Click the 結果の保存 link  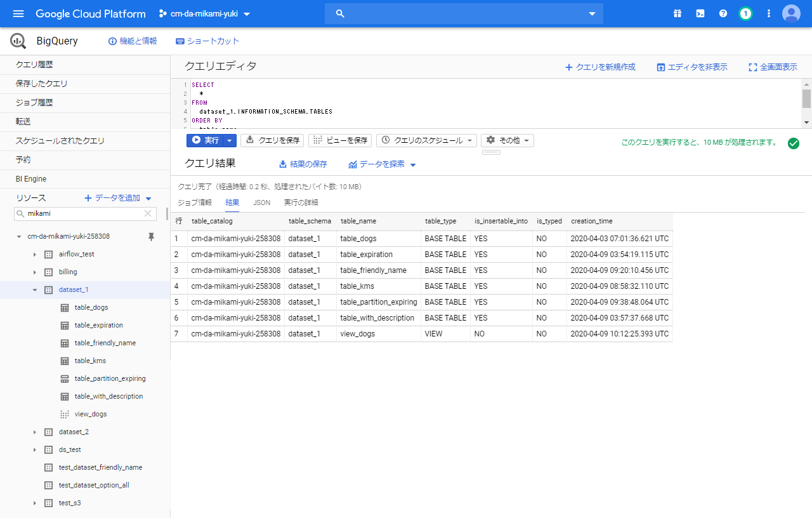[303, 164]
